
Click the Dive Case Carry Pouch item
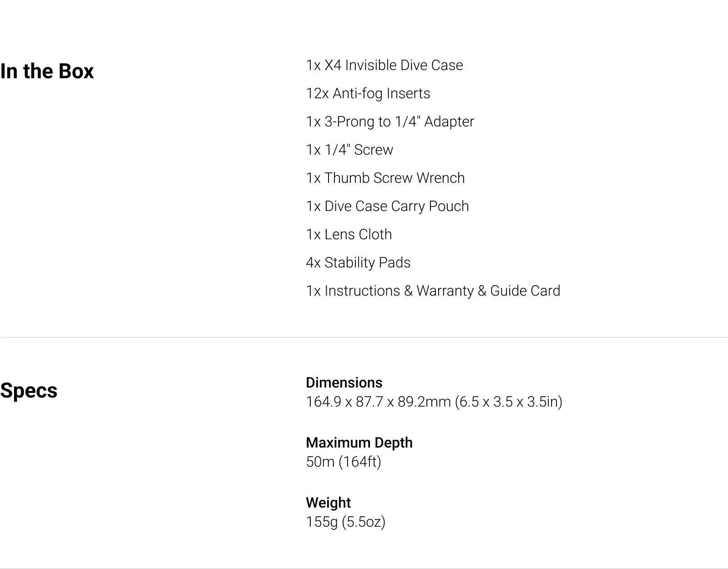387,206
